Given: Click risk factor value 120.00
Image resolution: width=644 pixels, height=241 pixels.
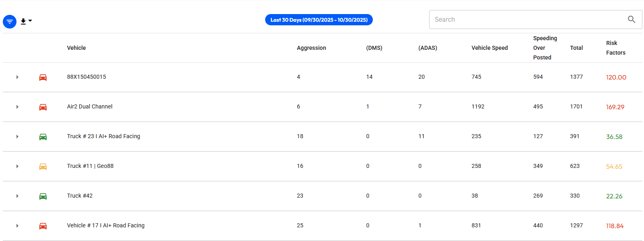Looking at the screenshot, I should pyautogui.click(x=616, y=77).
